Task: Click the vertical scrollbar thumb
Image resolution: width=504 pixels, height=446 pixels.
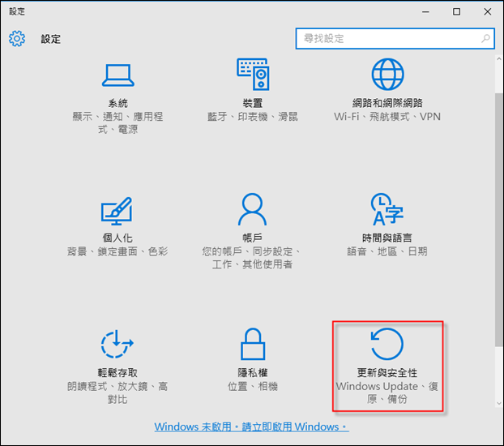Action: tap(499, 220)
